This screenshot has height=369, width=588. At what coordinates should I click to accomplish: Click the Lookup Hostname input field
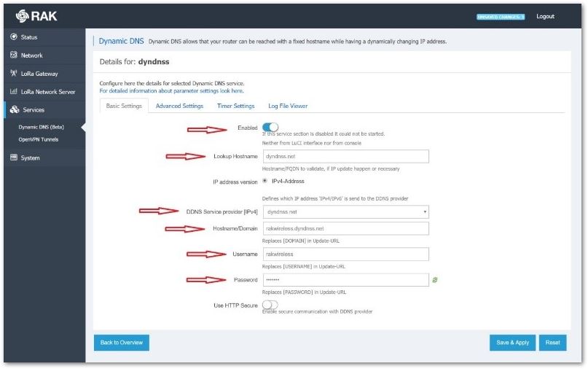tap(345, 156)
